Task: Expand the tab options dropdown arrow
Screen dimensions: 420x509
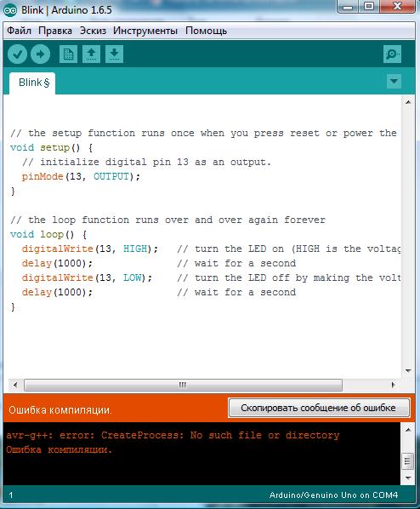Action: coord(394,81)
